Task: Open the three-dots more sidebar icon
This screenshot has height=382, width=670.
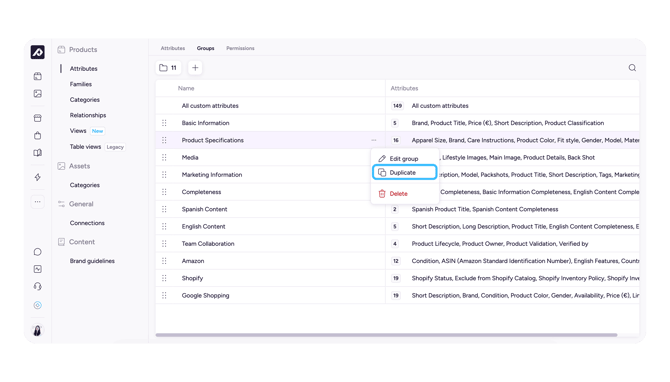Action: point(38,202)
